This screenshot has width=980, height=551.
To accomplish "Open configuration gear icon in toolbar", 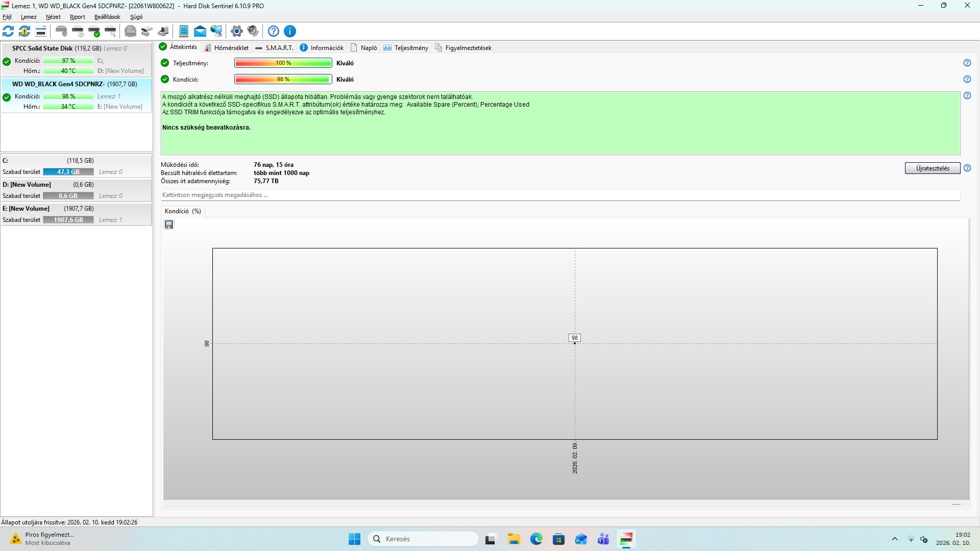I will pyautogui.click(x=236, y=31).
